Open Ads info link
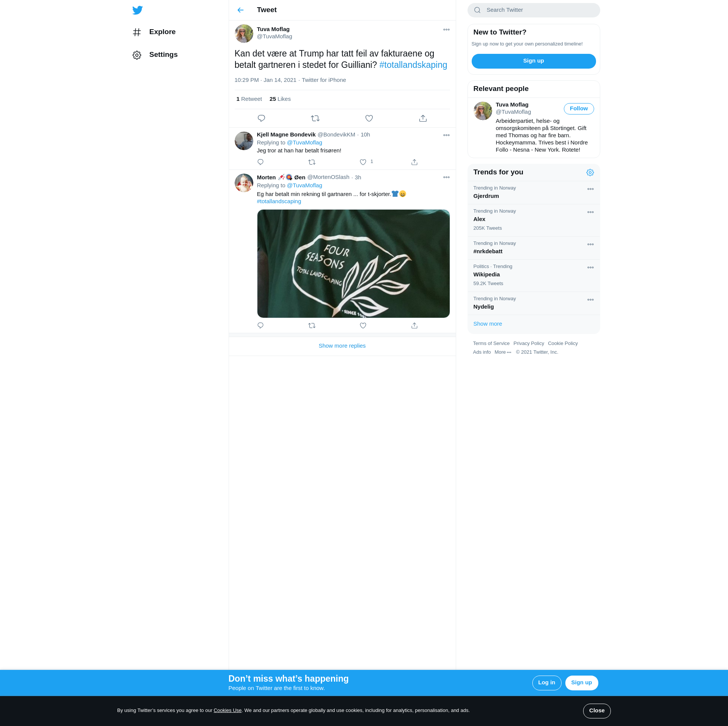 [482, 352]
